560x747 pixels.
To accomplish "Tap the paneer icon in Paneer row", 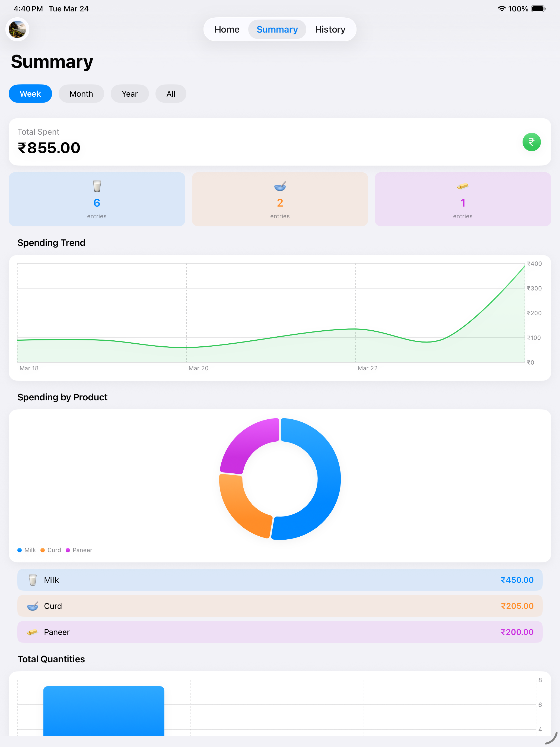I will (32, 632).
